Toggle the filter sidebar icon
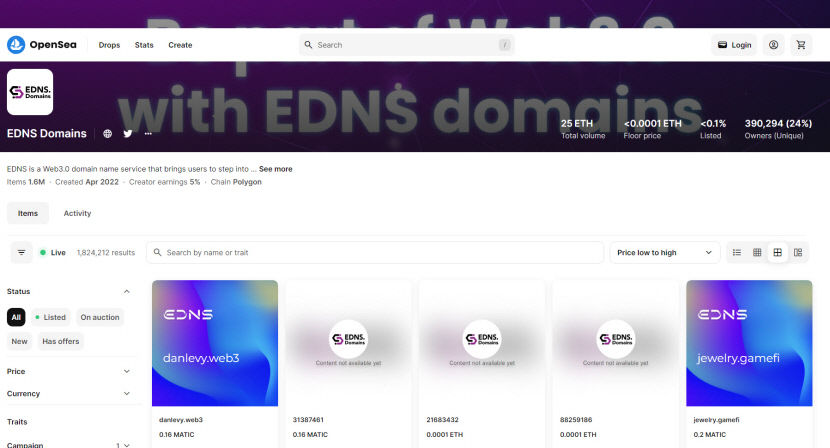Viewport: 830px width, 448px height. click(22, 253)
